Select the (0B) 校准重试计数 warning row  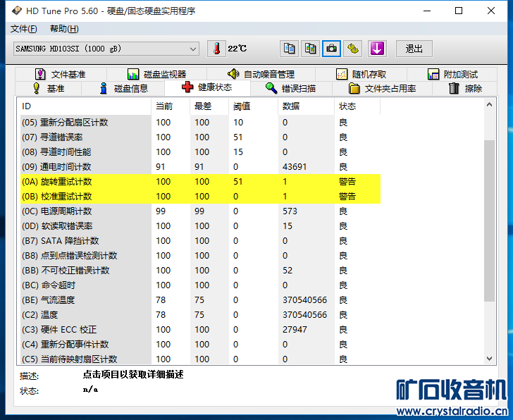tap(200, 197)
